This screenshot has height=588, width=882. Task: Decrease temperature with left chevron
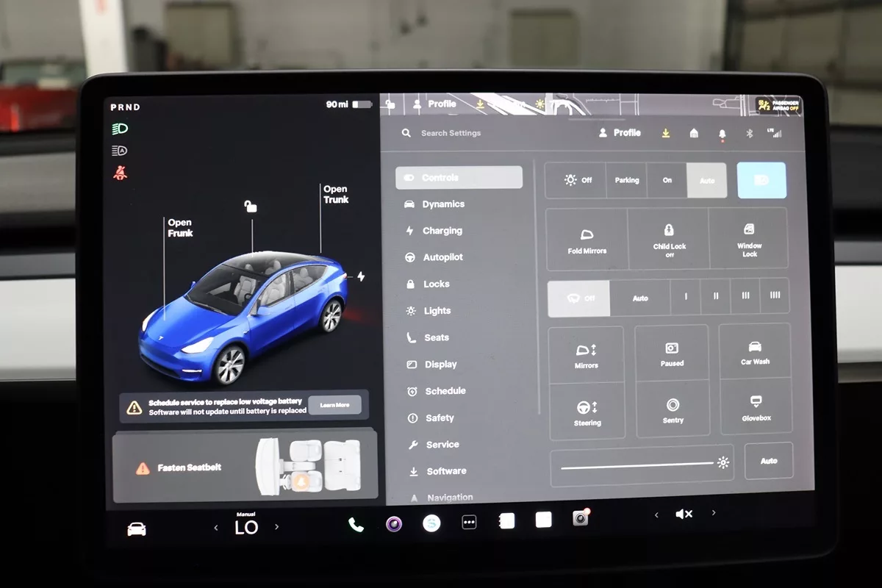point(216,528)
